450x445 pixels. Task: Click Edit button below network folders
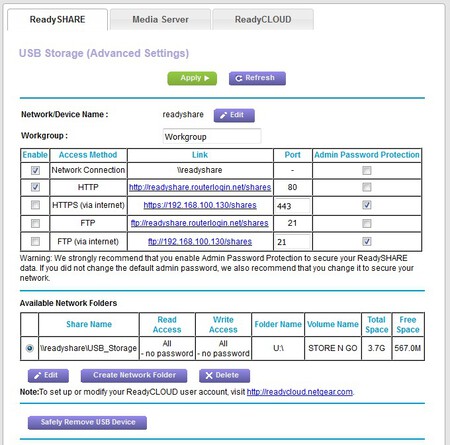48,376
